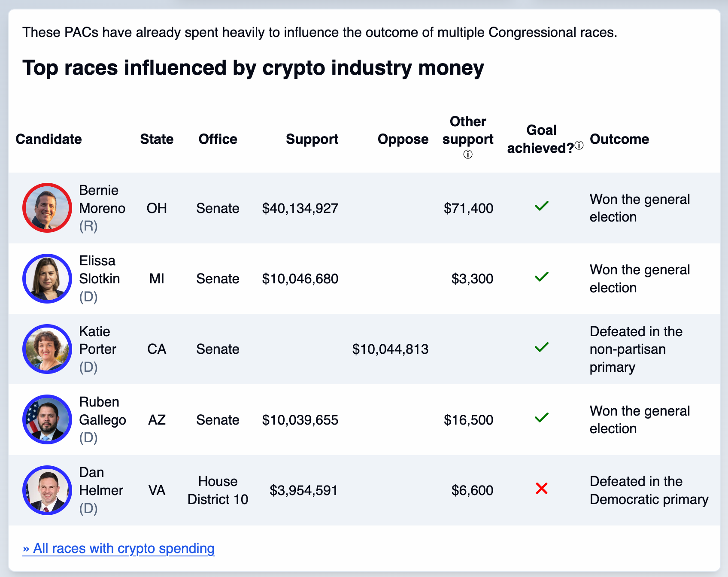The width and height of the screenshot is (728, 577).
Task: Click the red X in Dan Helmer's row
Action: click(x=542, y=488)
